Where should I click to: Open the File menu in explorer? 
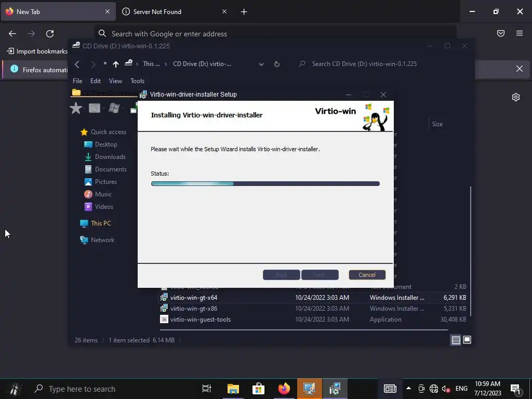click(77, 81)
